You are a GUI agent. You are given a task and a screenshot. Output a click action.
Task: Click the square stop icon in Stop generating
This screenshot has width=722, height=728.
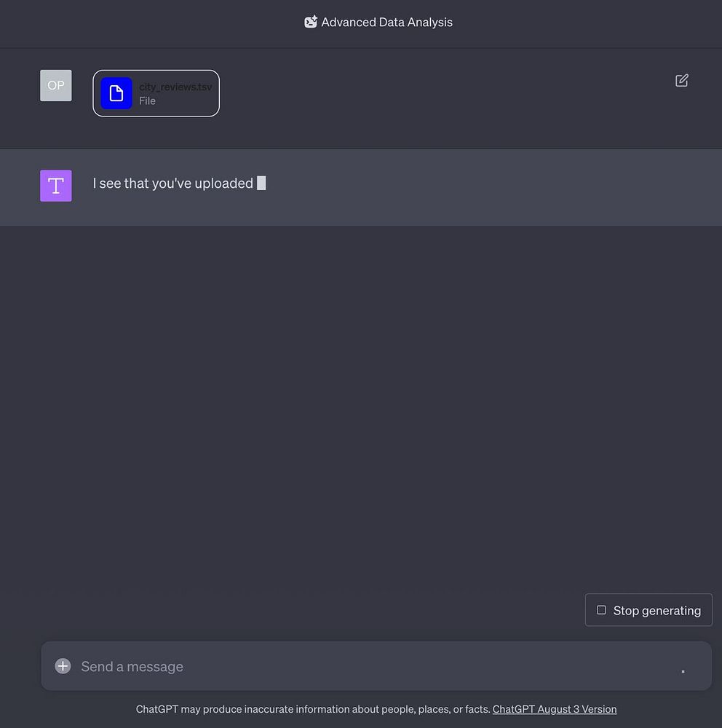(x=600, y=609)
